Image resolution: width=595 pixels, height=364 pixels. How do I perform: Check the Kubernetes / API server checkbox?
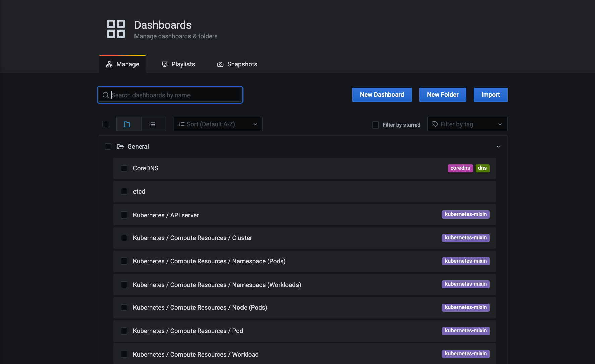coord(124,215)
